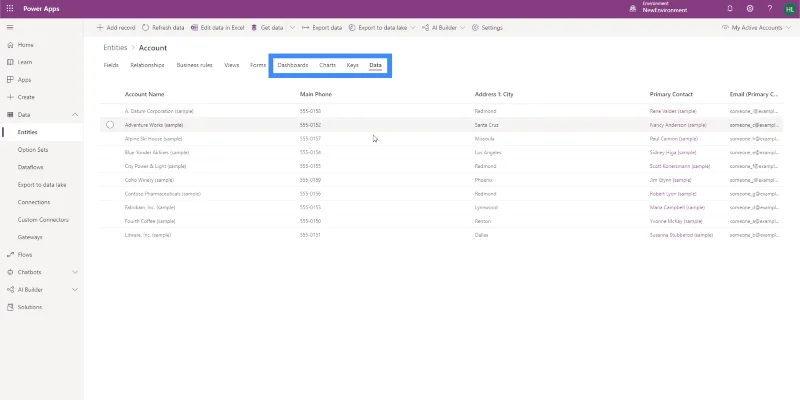This screenshot has height=400, width=800.
Task: Switch to the Business rules tab
Action: 194,65
